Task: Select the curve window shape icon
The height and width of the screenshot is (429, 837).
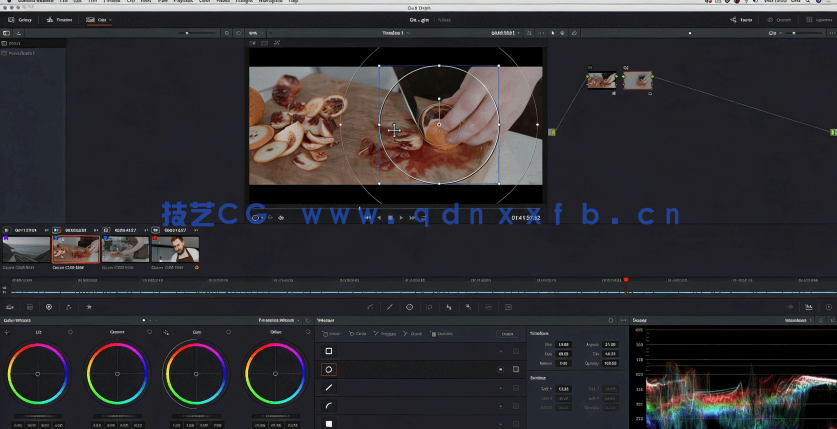Action: pos(328,405)
